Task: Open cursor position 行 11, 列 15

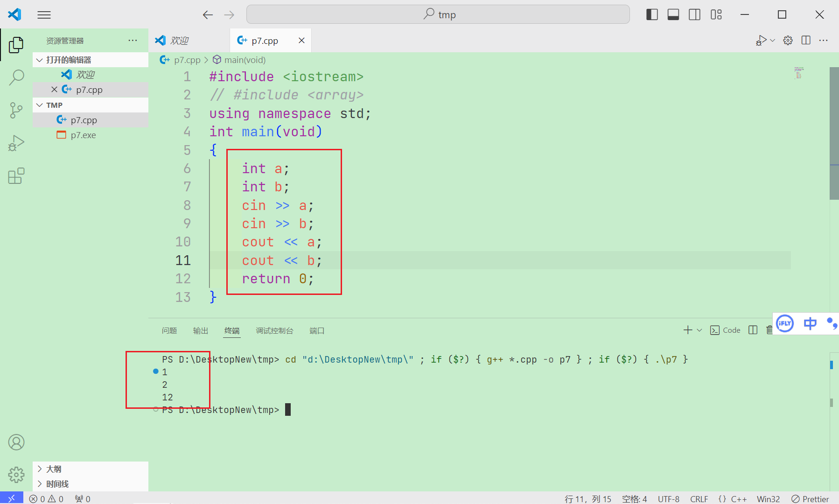Action: (x=587, y=499)
